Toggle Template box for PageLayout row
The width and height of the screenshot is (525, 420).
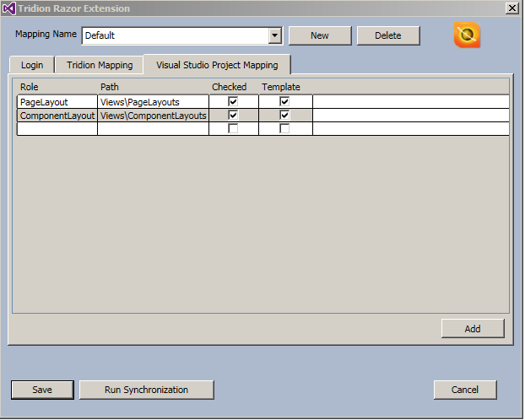(284, 101)
